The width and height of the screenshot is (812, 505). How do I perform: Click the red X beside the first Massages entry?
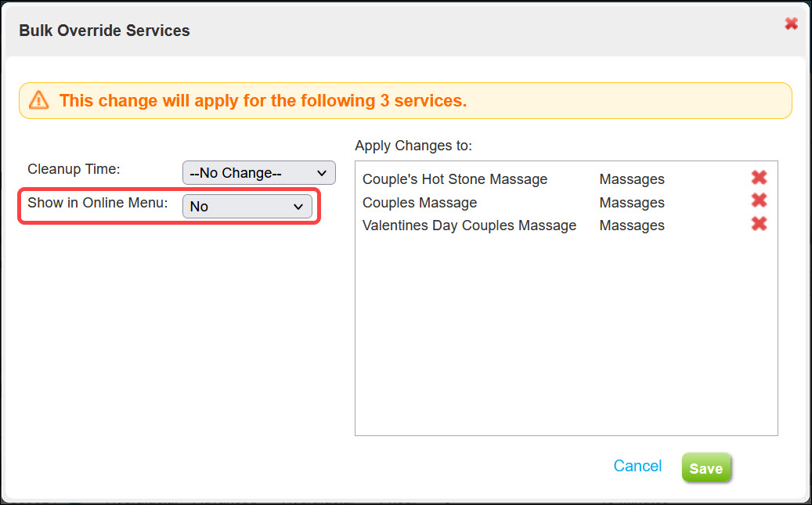point(759,177)
